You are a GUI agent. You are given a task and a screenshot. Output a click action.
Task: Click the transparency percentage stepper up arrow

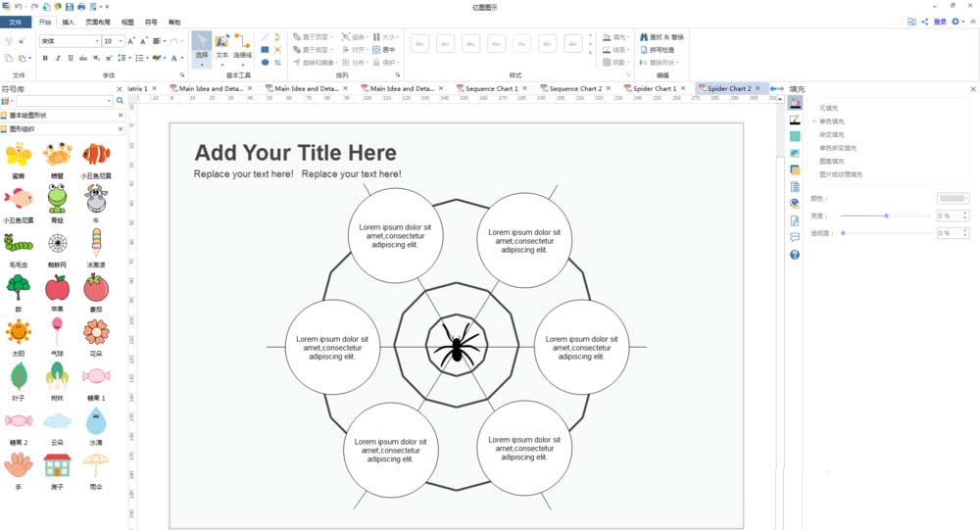coord(965,230)
